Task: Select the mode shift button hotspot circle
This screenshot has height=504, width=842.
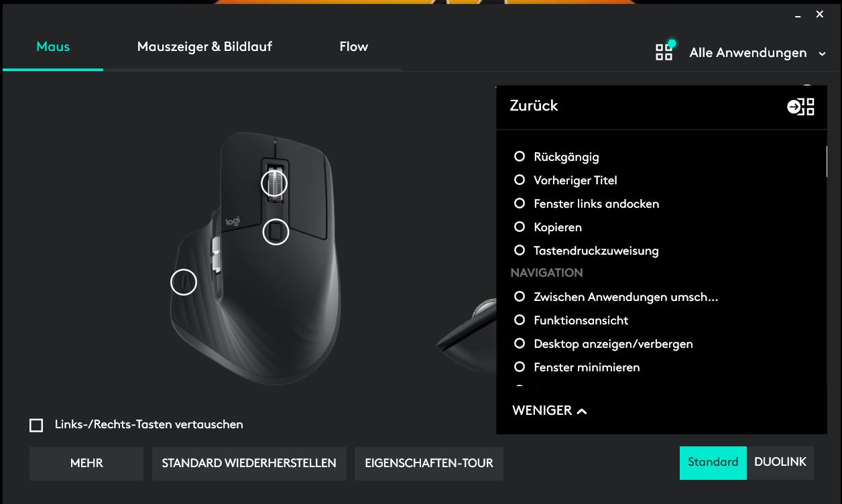Action: (x=275, y=232)
